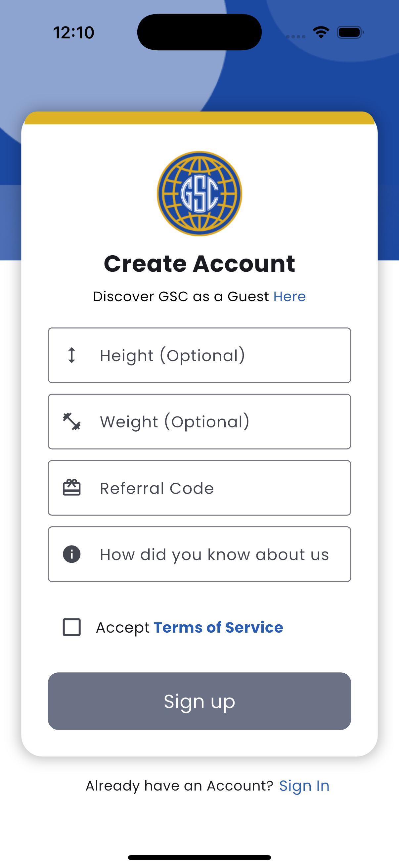Tap the height arrows icon

click(x=71, y=355)
